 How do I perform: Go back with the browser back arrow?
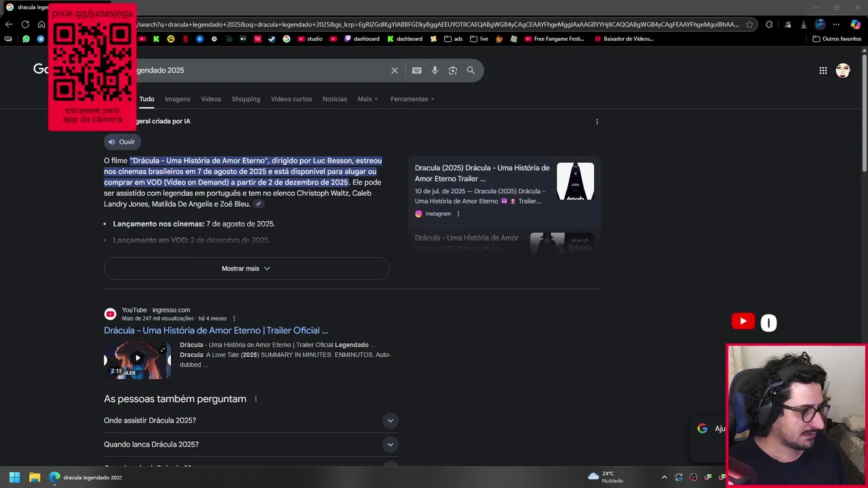(x=9, y=24)
